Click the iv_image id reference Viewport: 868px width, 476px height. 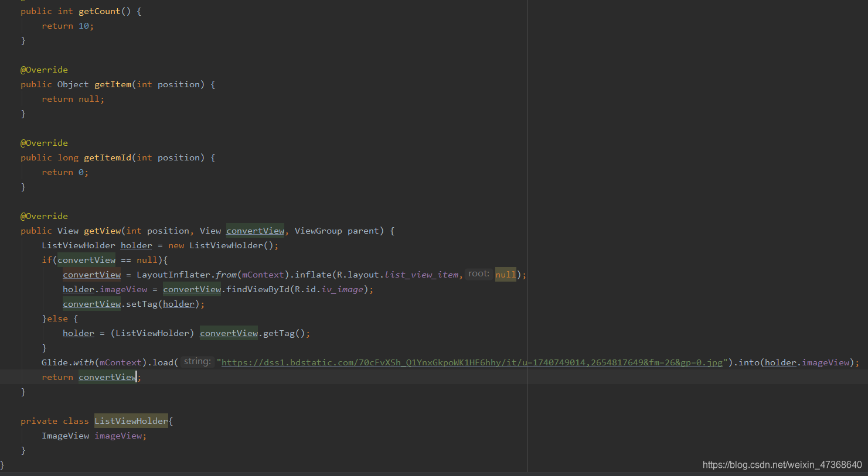(x=342, y=289)
